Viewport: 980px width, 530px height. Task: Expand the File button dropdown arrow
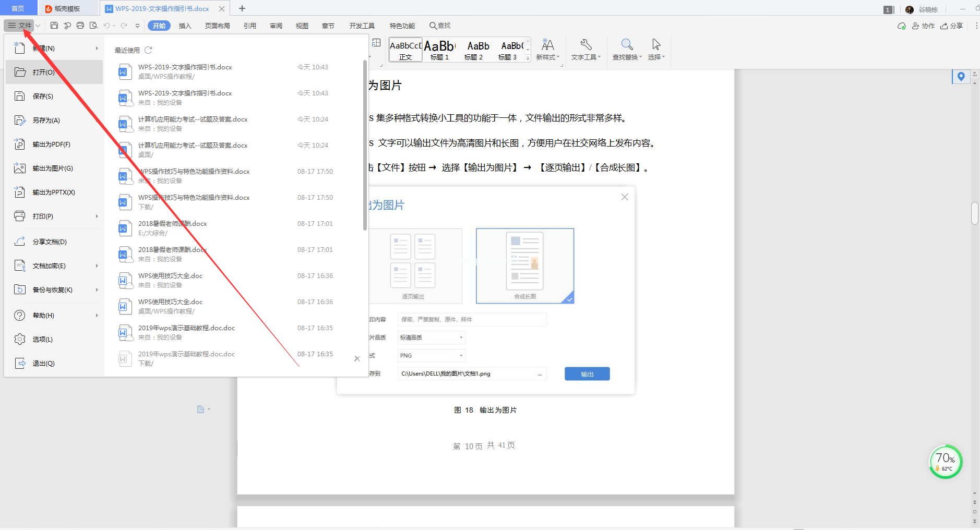38,26
